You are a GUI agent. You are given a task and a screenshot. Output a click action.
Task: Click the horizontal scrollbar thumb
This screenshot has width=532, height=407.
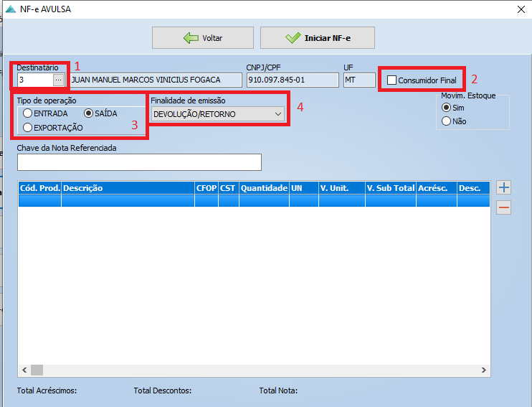point(37,370)
